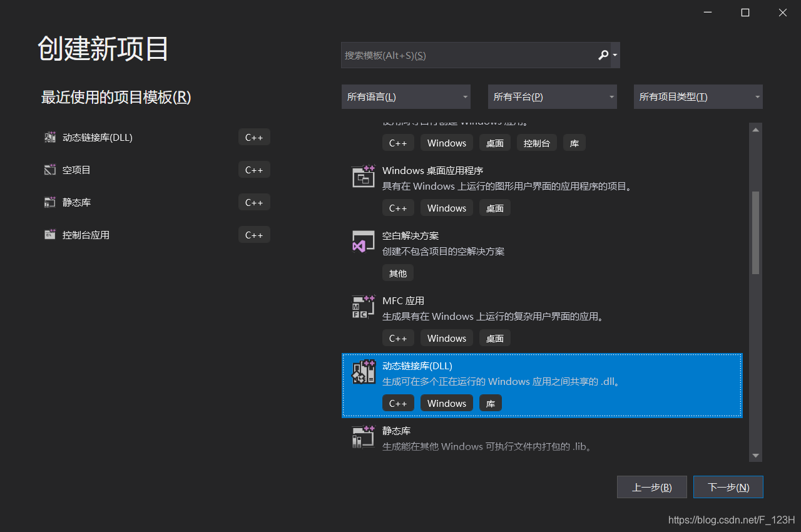The height and width of the screenshot is (532, 801).
Task: Click the Windows tag under selected DLL template
Action: coord(447,403)
